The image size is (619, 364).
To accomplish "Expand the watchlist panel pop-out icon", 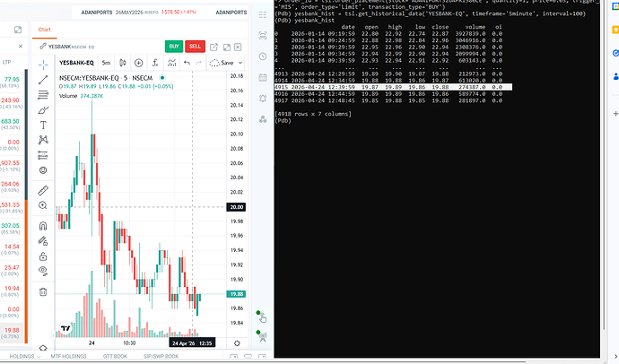I will point(18,30).
